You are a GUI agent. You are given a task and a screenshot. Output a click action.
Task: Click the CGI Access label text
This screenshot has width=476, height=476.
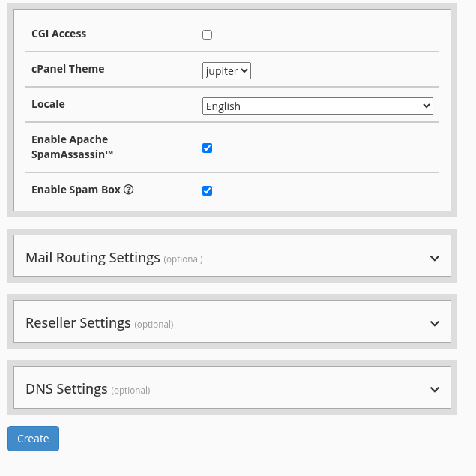point(59,34)
